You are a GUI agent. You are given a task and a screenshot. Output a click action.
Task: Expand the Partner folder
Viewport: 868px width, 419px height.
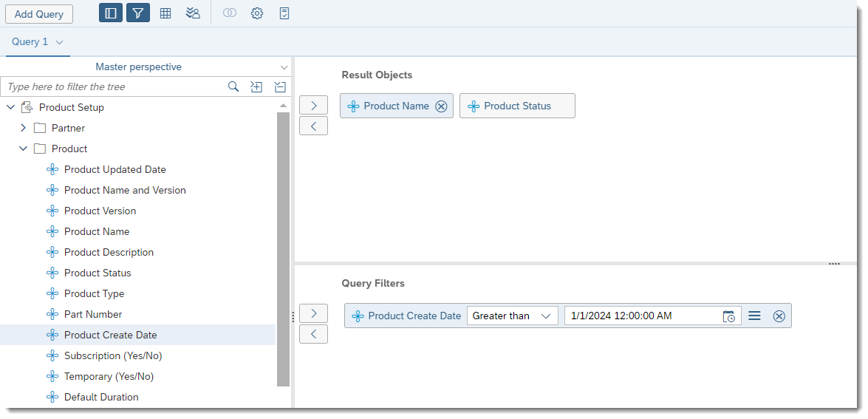[x=23, y=129]
